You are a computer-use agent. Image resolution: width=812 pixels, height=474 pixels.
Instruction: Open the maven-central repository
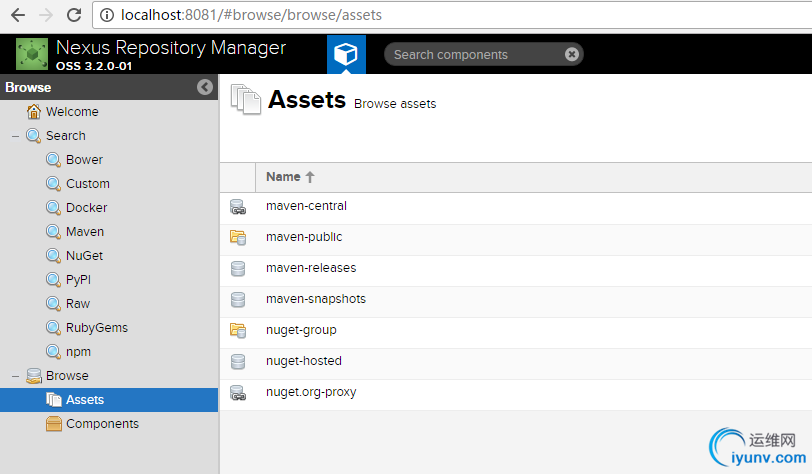click(x=307, y=206)
